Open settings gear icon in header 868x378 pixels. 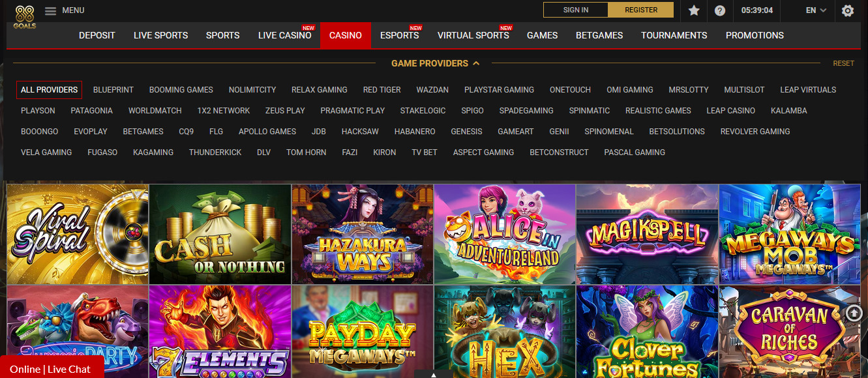pyautogui.click(x=848, y=10)
